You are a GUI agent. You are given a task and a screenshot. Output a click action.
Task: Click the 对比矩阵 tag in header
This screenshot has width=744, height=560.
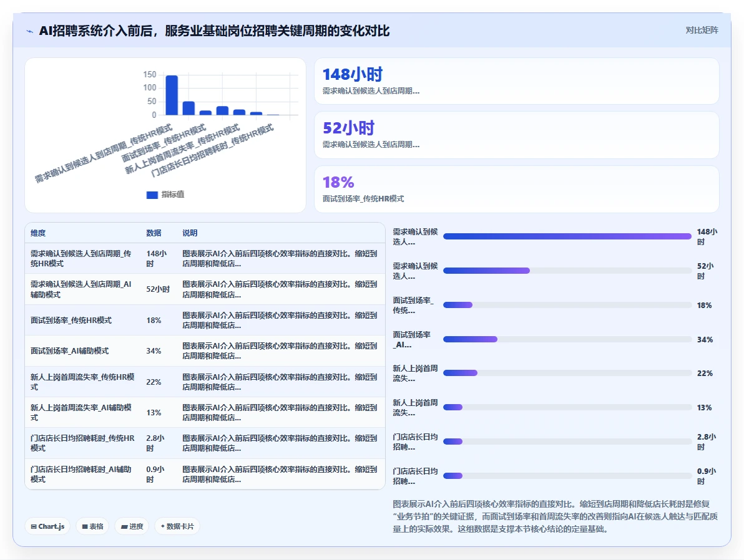coord(702,31)
